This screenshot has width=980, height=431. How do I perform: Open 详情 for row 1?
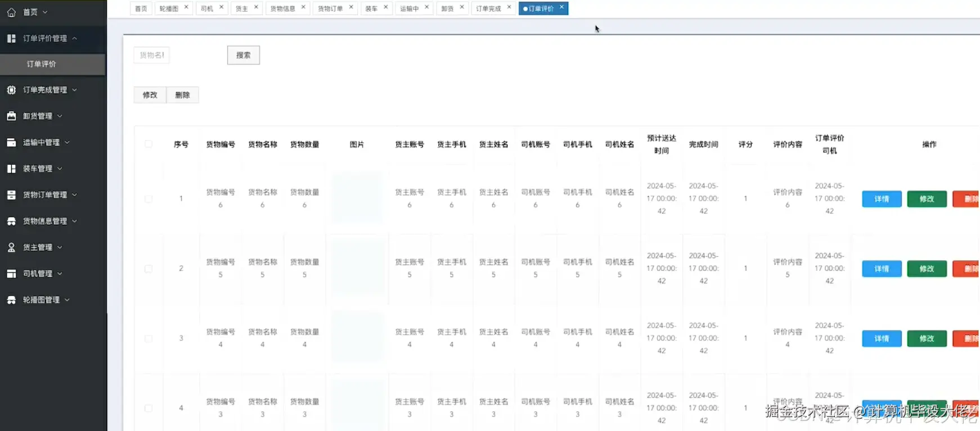[x=882, y=199]
